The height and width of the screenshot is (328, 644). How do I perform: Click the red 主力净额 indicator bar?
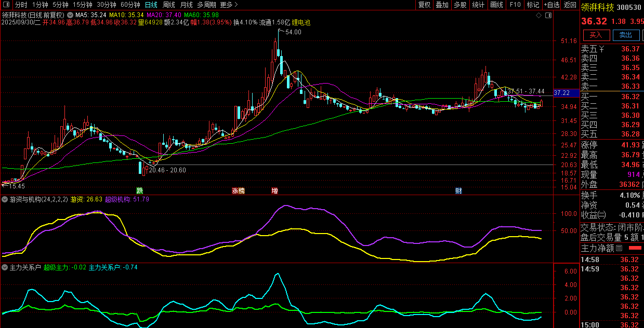[x=635, y=249]
